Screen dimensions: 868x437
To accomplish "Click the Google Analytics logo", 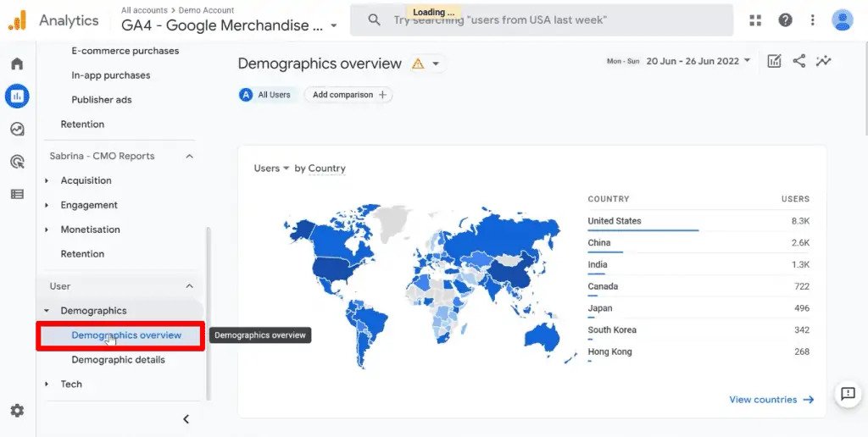I will (17, 20).
